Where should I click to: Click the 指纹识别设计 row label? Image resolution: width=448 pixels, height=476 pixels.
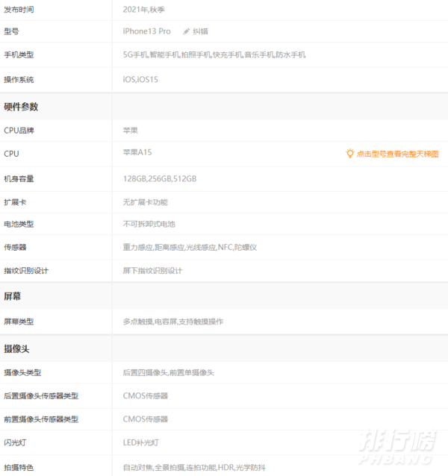[x=26, y=271]
